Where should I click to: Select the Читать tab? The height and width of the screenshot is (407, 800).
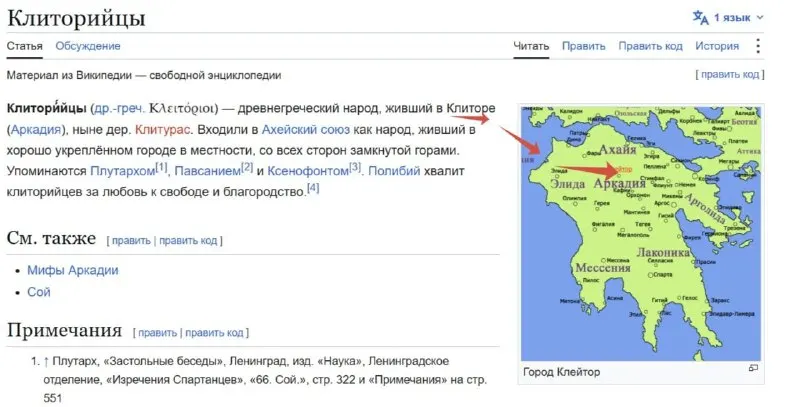coord(531,46)
